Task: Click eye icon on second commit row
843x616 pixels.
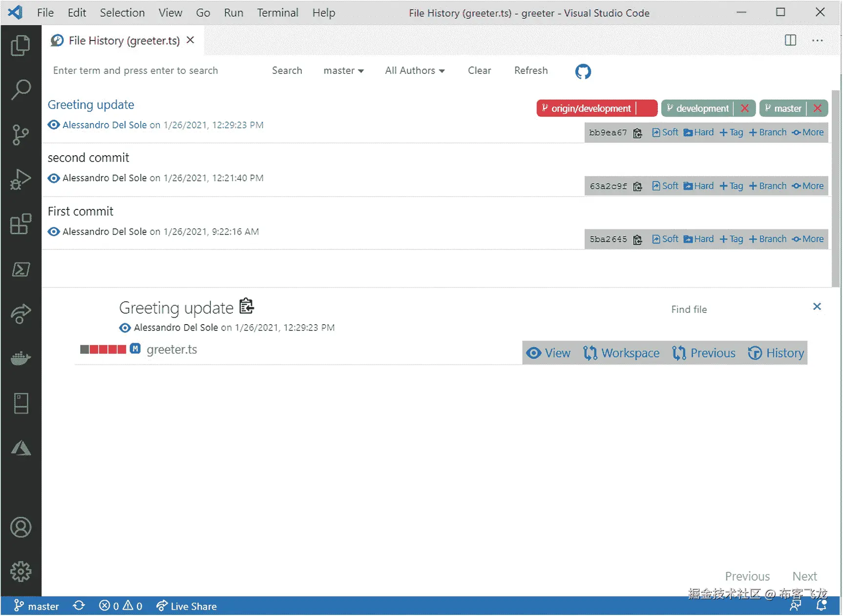Action: click(54, 178)
